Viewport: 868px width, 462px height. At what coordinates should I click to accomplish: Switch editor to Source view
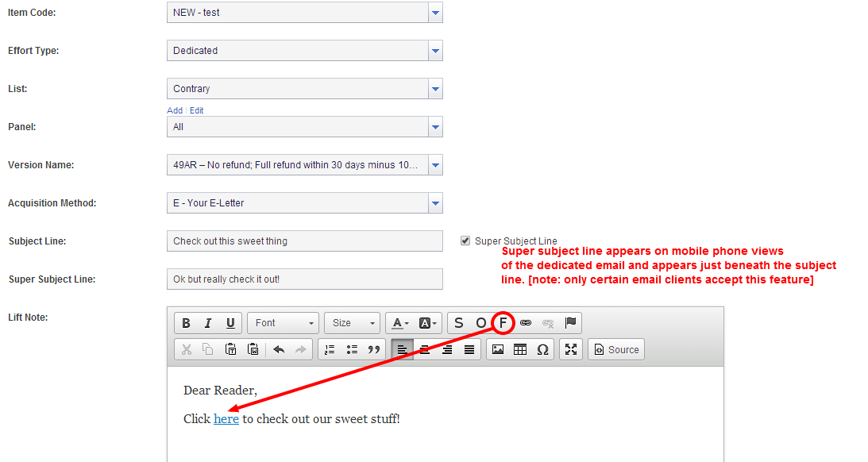(616, 350)
